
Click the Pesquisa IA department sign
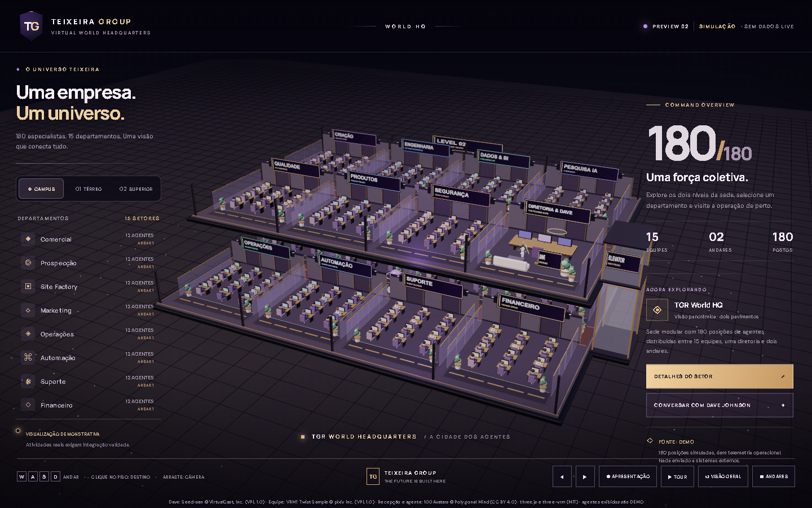[590, 171]
